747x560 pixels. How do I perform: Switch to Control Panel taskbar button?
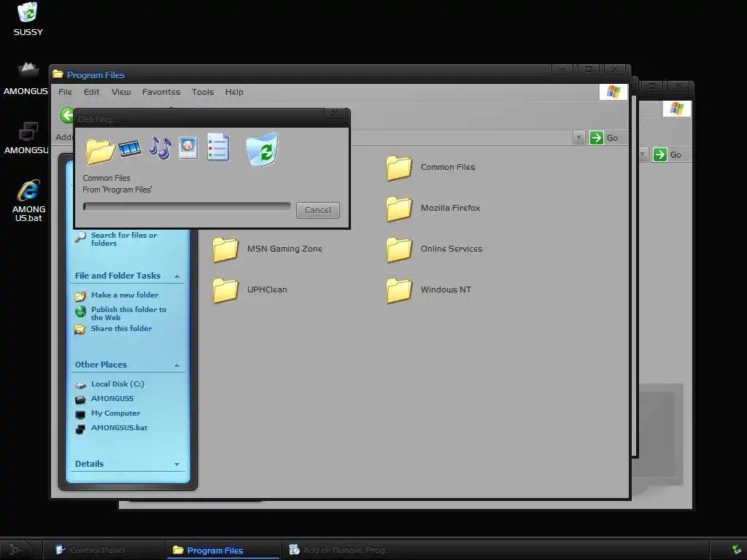[104, 550]
